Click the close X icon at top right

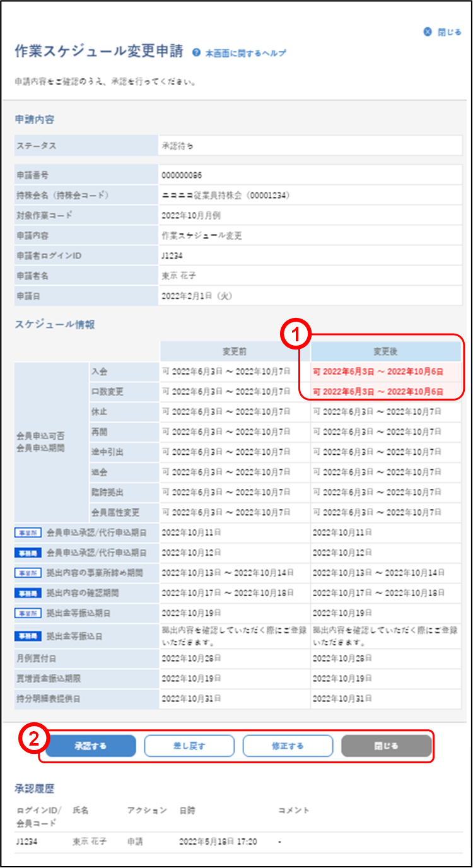pos(428,32)
